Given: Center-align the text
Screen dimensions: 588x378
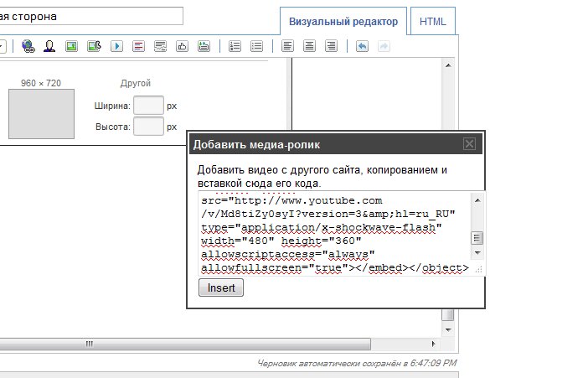Looking at the screenshot, I should tap(309, 46).
